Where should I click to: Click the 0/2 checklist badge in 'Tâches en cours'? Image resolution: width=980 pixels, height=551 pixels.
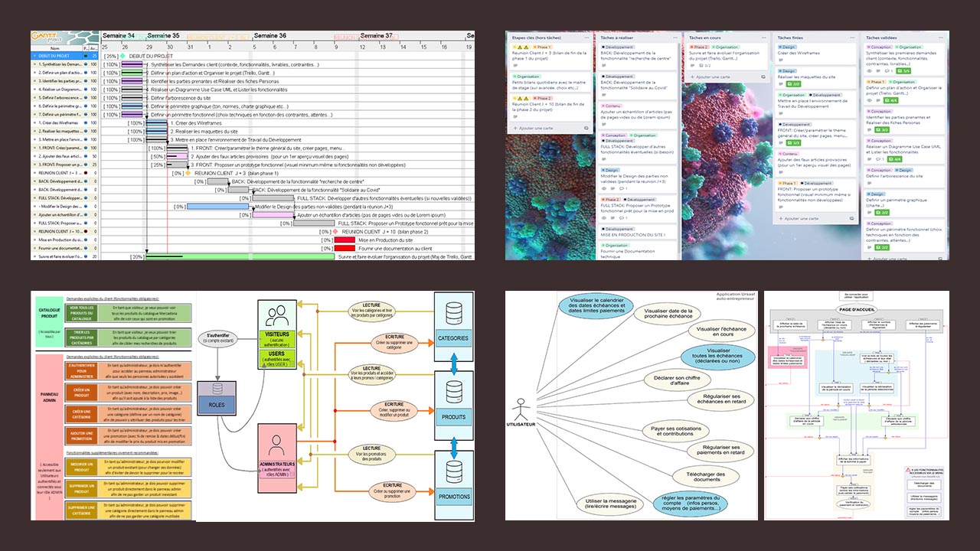click(706, 66)
